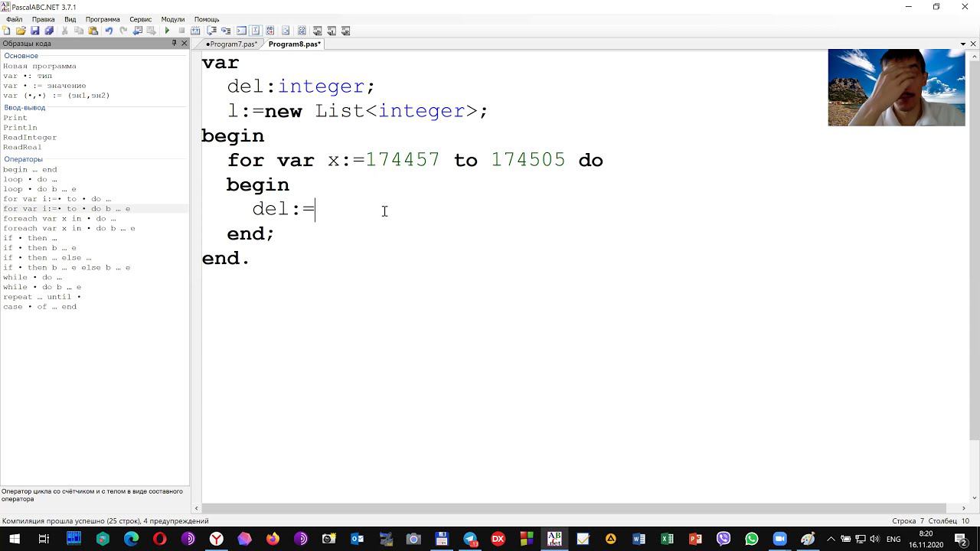Toggle the input-field toolbar icon
Screen dimensions: 980x551
pyautogui.click(x=256, y=31)
